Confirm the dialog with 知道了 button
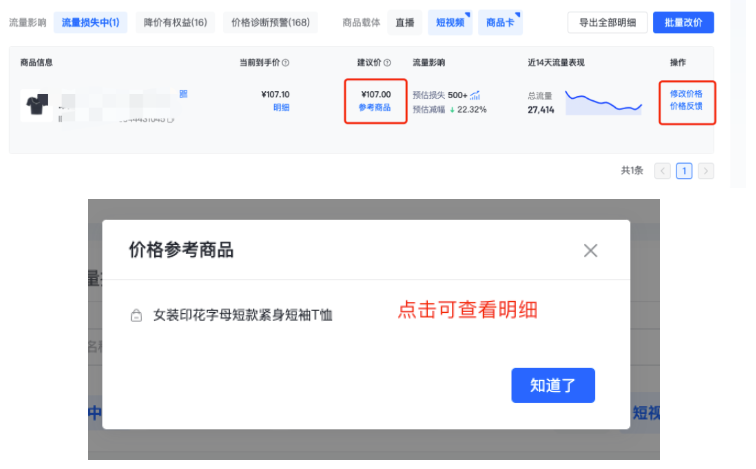The image size is (756, 469). (x=553, y=385)
